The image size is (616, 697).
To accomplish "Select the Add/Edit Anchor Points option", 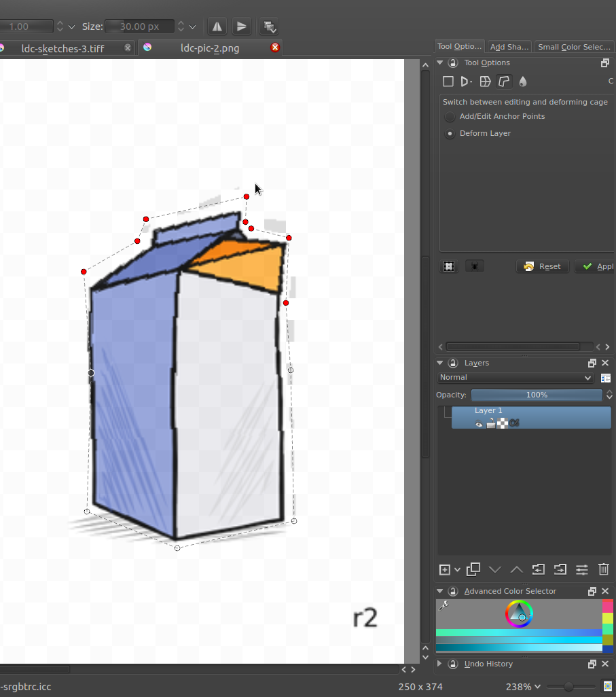I will [x=450, y=117].
